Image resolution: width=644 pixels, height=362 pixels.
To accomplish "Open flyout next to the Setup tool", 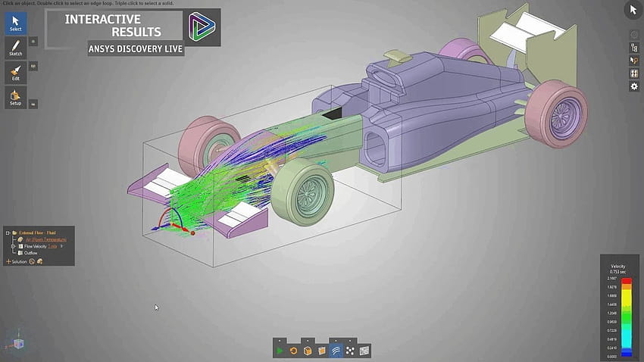I will click(33, 103).
